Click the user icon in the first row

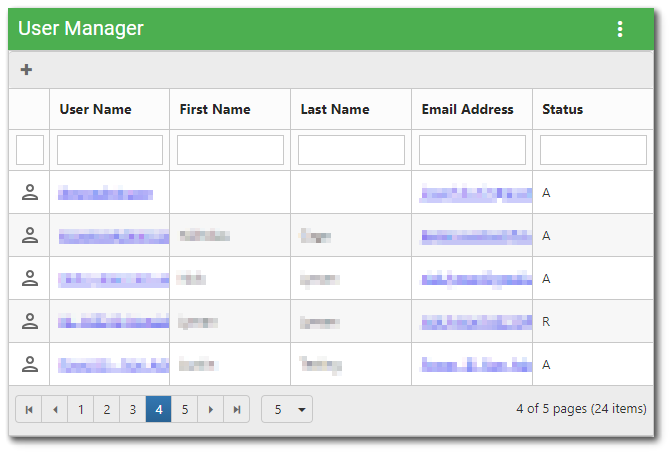pos(30,192)
